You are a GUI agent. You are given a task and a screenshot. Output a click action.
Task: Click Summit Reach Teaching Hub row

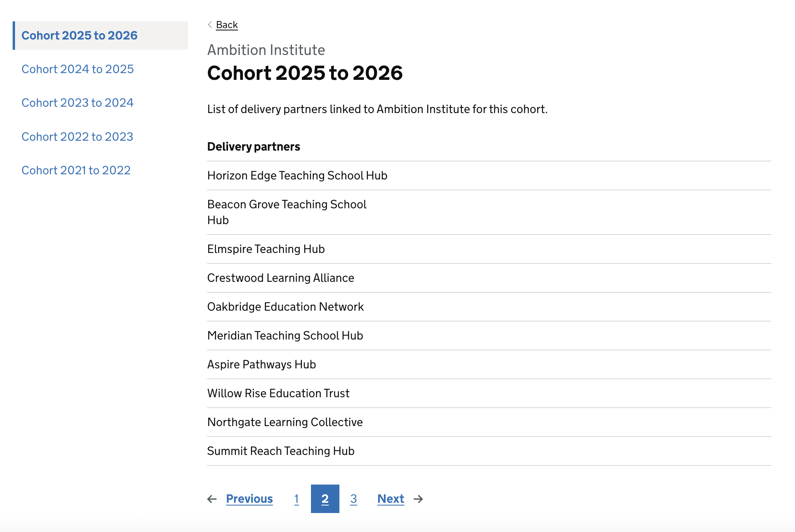pos(280,451)
